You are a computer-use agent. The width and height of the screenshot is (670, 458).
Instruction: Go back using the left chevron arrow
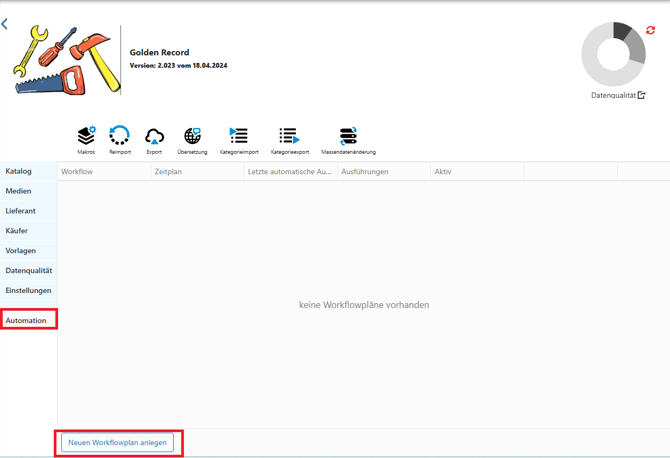coord(5,24)
